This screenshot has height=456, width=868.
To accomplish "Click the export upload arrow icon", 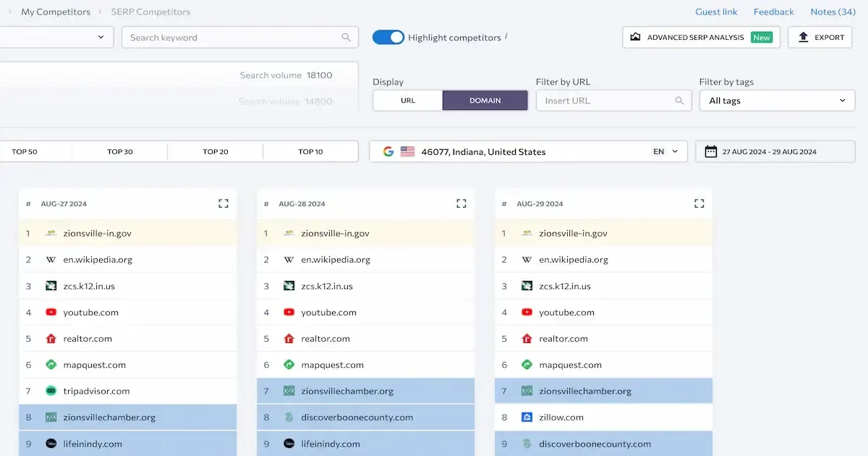I will [803, 37].
